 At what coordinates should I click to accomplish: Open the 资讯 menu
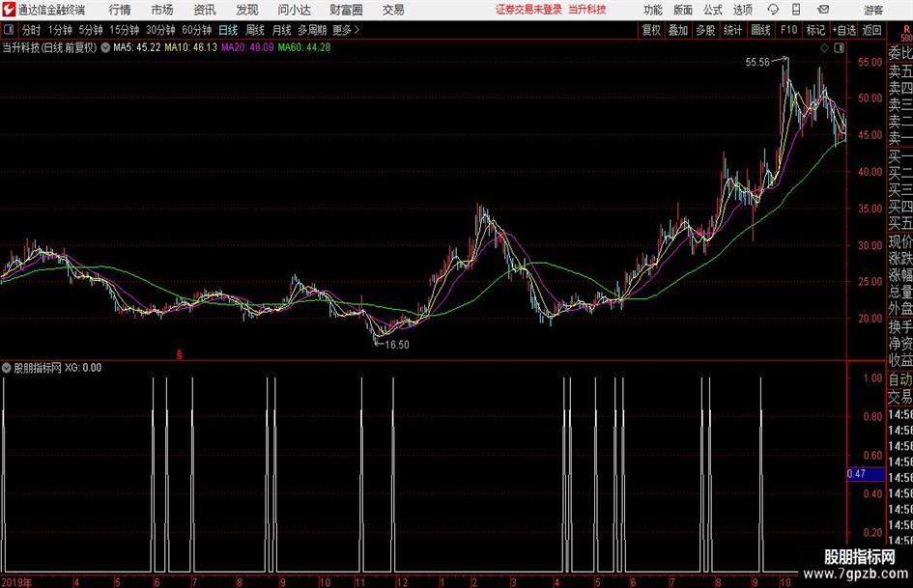click(x=205, y=10)
